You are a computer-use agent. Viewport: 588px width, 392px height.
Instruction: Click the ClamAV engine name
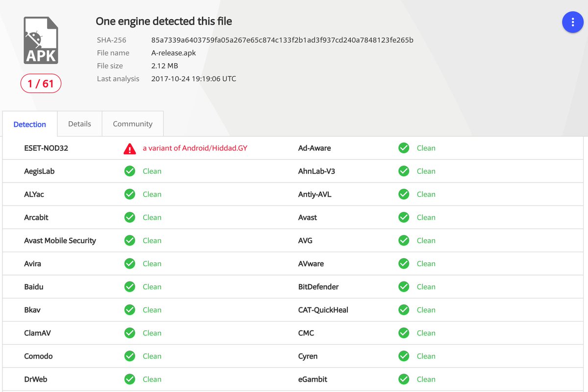tap(38, 333)
